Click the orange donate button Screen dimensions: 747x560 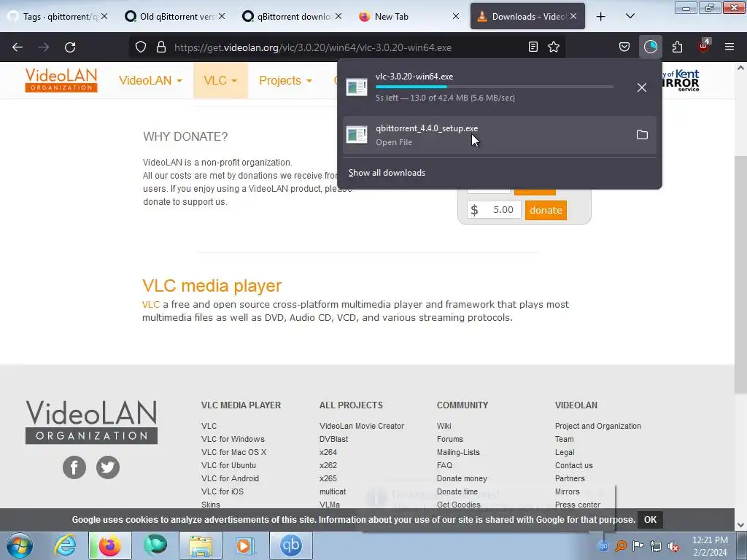coord(546,210)
